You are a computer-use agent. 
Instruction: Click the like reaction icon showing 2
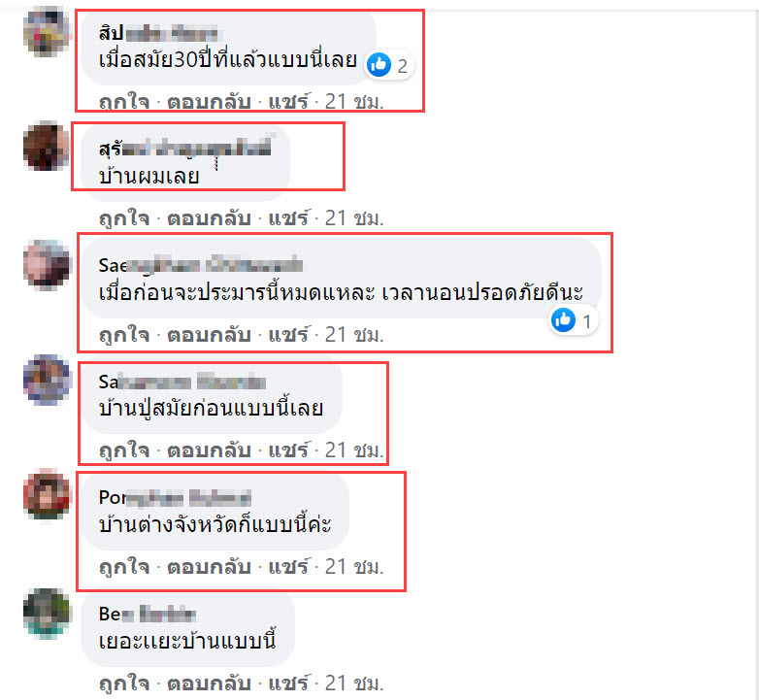pyautogui.click(x=379, y=64)
